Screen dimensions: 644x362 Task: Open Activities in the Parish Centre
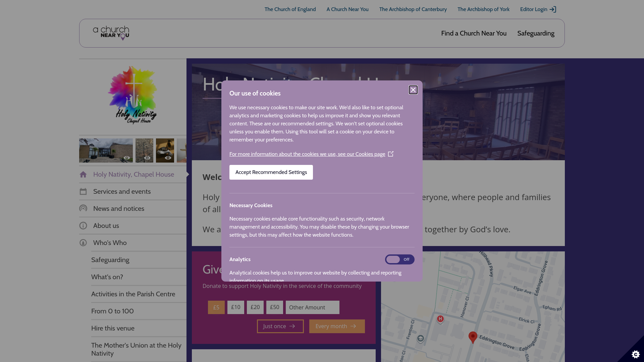(x=133, y=294)
